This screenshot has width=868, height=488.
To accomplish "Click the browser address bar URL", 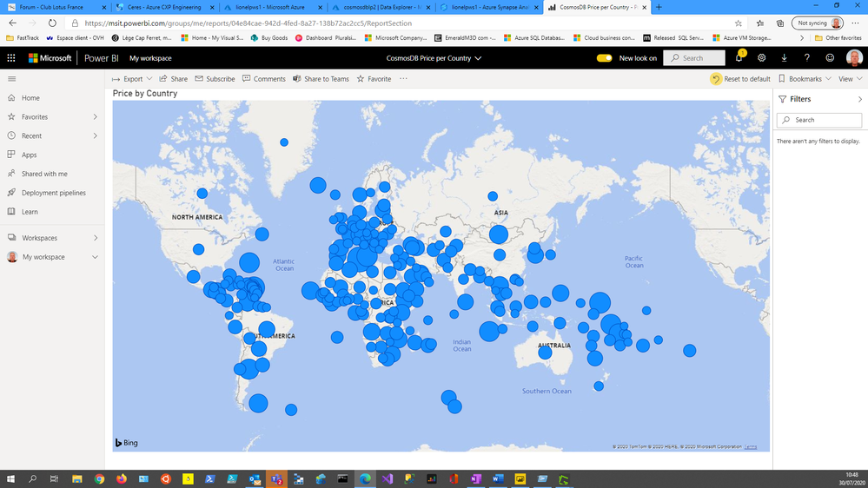I will click(x=248, y=23).
